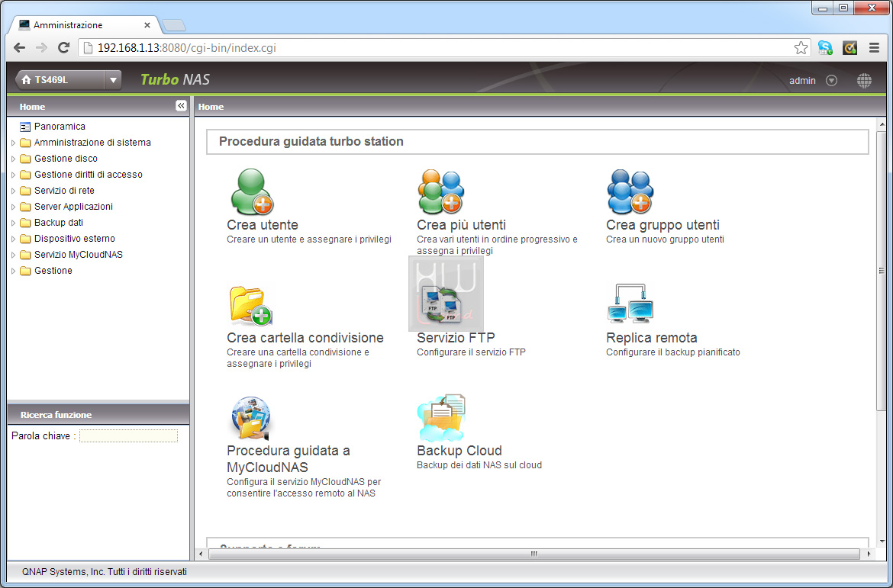Image resolution: width=893 pixels, height=588 pixels.
Task: Open the Crea utente link
Action: tap(263, 225)
